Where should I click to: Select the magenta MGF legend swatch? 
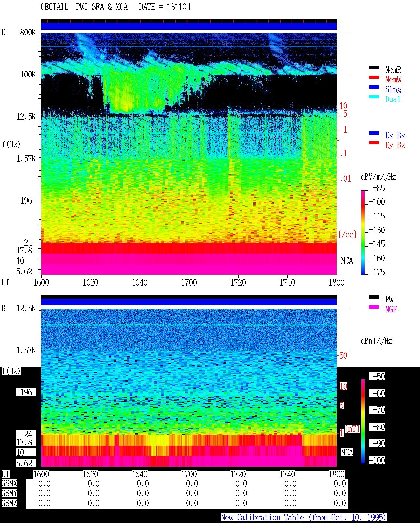(374, 307)
